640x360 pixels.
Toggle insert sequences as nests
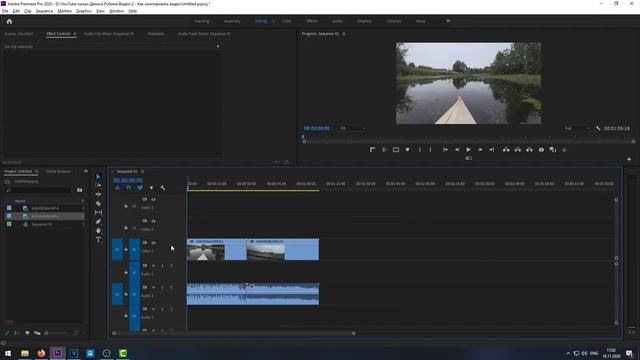click(117, 188)
